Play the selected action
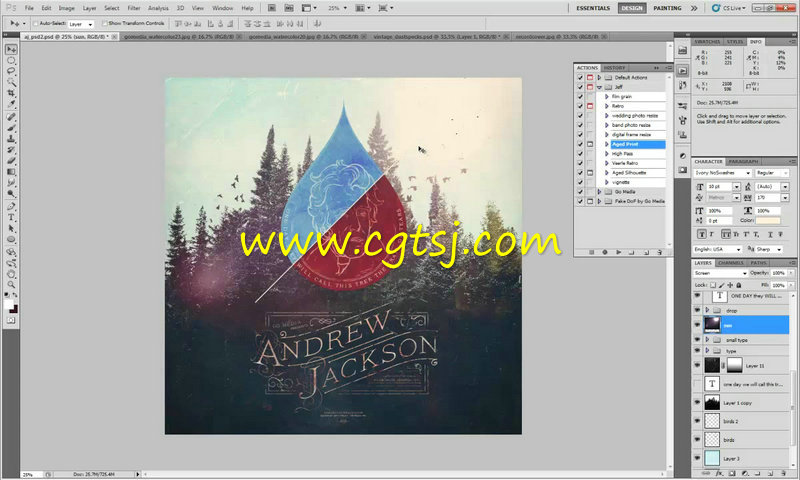800x480 pixels. coord(618,252)
